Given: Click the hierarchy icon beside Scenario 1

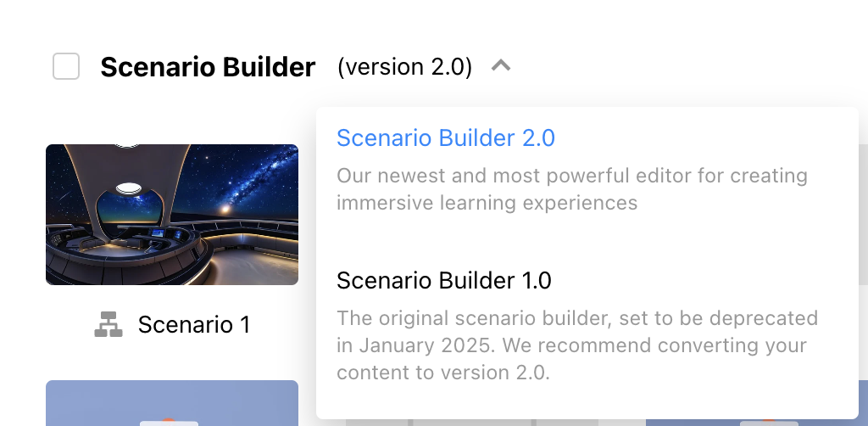Looking at the screenshot, I should click(x=108, y=324).
